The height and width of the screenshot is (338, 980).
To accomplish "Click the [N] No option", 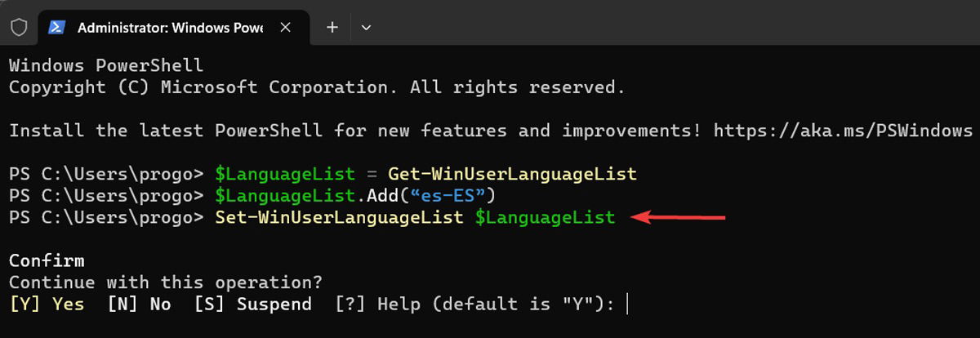I will (x=139, y=305).
